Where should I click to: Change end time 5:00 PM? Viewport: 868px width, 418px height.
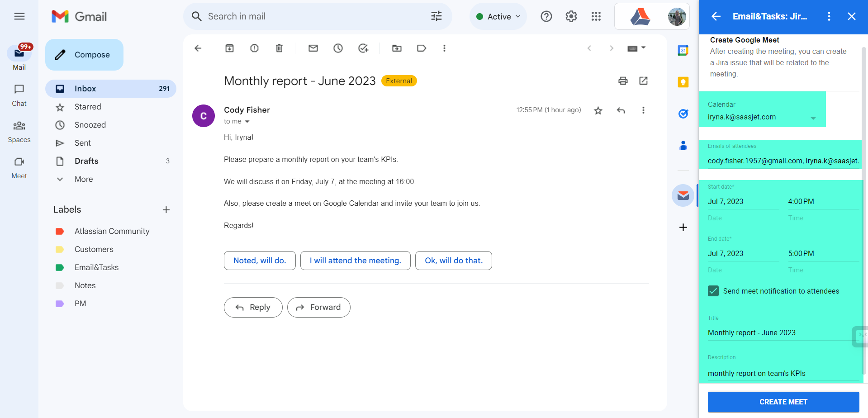(823, 254)
